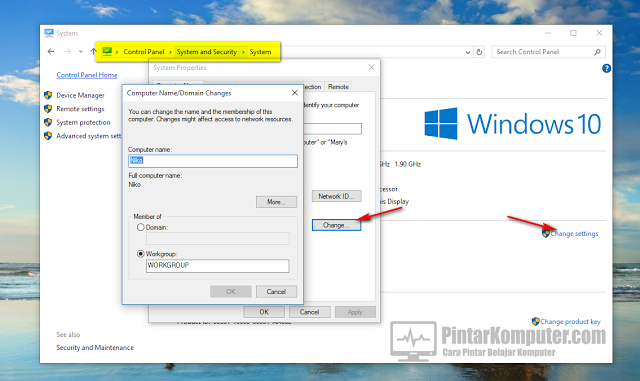Refresh the Control Panel view
The image size is (640, 381).
(479, 52)
